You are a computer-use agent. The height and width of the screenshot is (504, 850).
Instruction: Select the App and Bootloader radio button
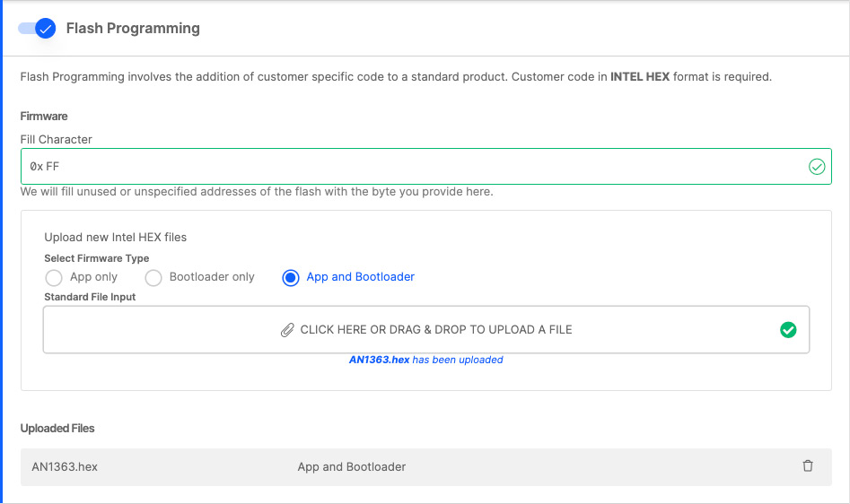(291, 278)
